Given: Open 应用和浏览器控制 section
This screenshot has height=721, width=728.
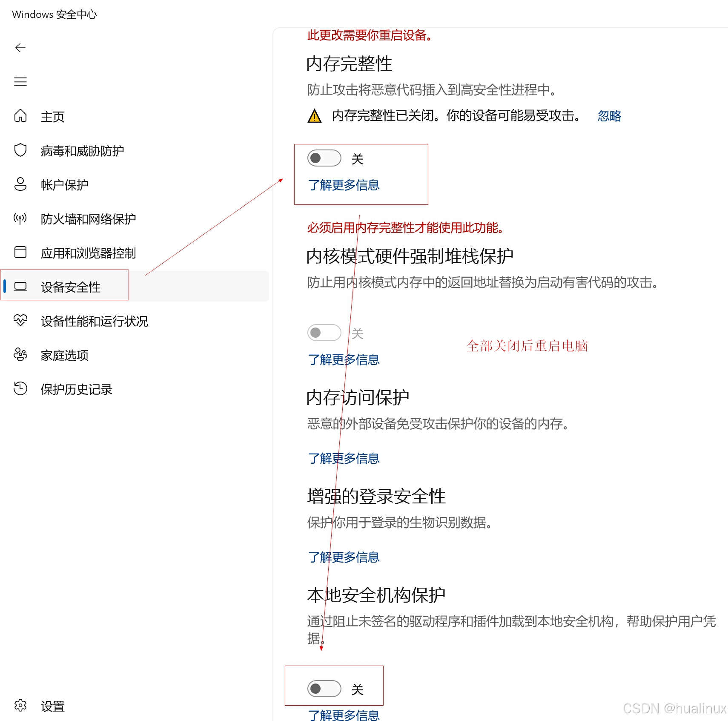Looking at the screenshot, I should [135, 252].
